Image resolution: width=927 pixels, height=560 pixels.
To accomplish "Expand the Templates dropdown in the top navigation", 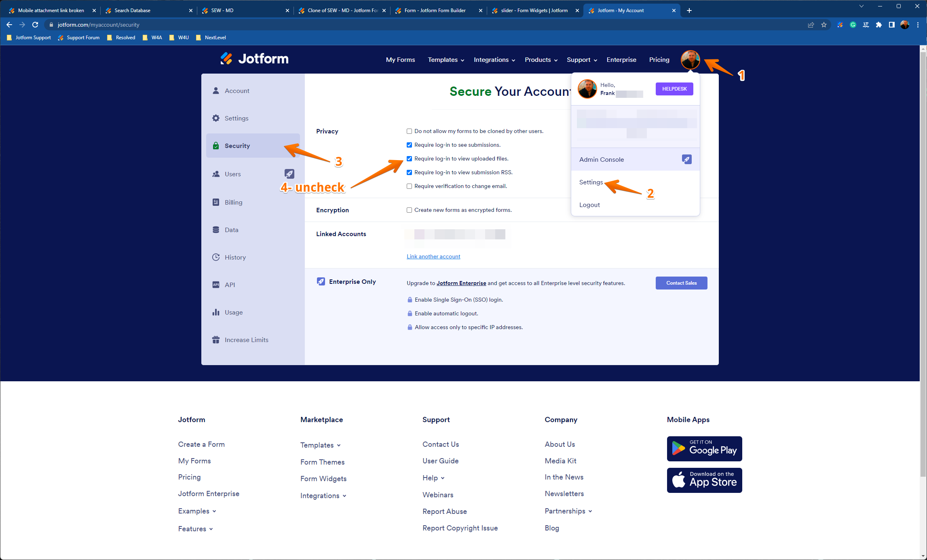I will [446, 60].
